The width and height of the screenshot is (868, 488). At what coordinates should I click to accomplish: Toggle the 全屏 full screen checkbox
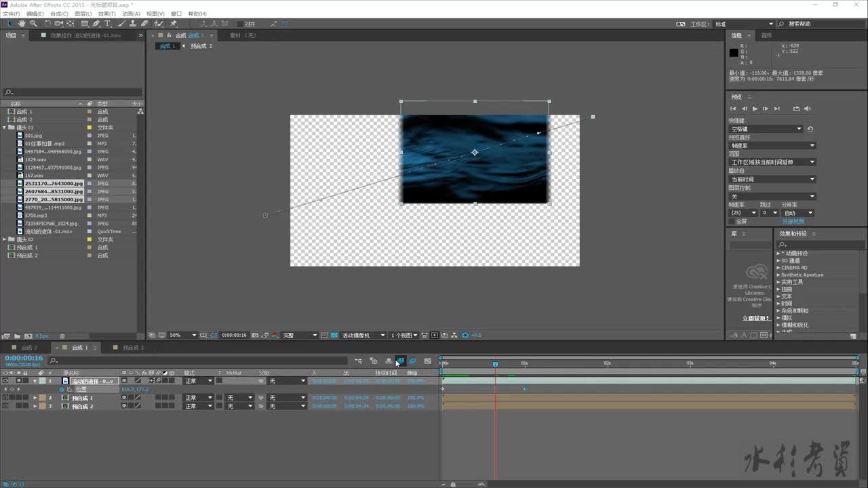pyautogui.click(x=732, y=221)
